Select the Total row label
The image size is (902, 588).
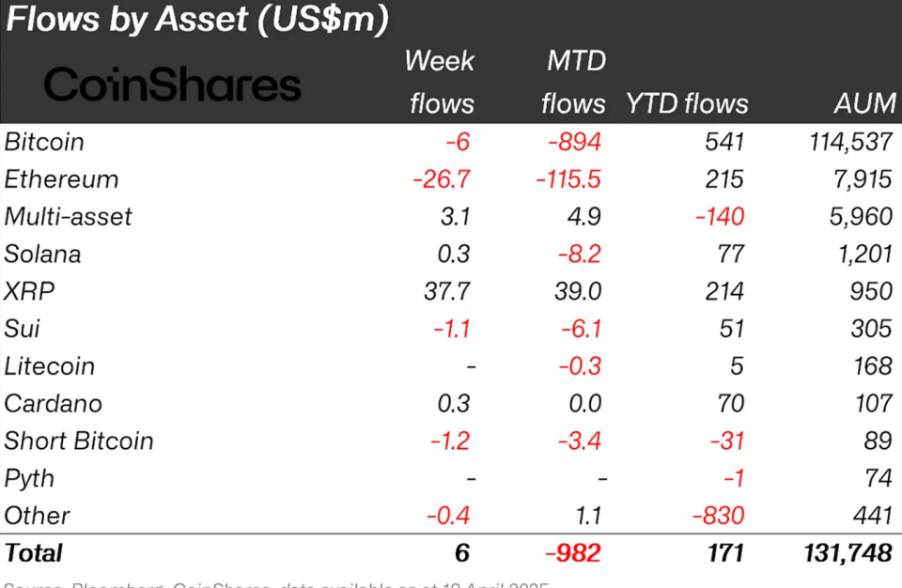tap(34, 553)
